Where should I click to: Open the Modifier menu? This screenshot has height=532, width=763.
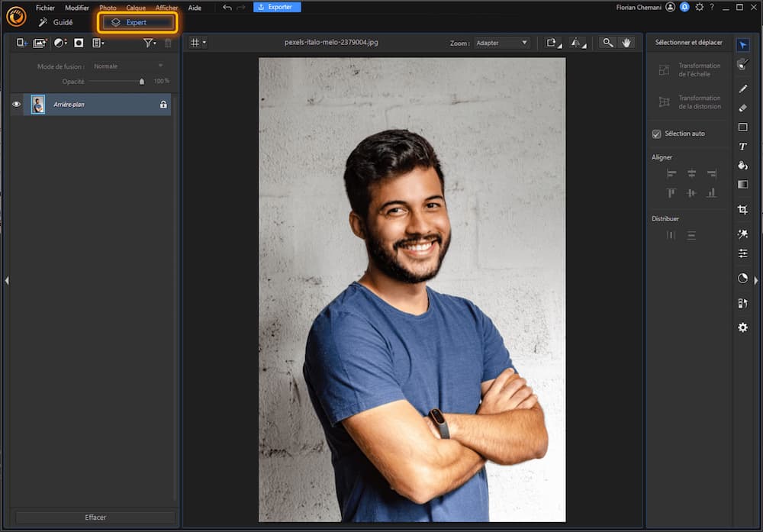pos(77,8)
